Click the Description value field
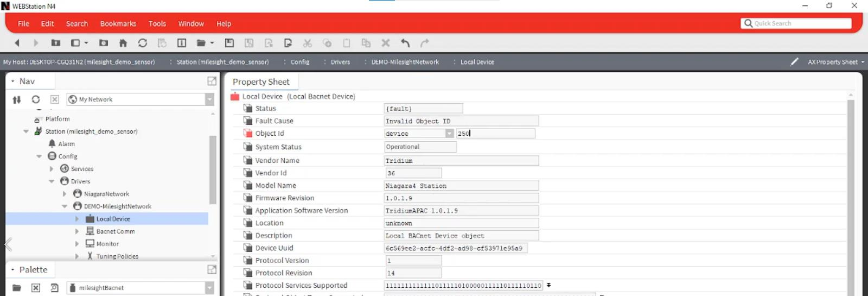The image size is (868, 296). pyautogui.click(x=461, y=236)
